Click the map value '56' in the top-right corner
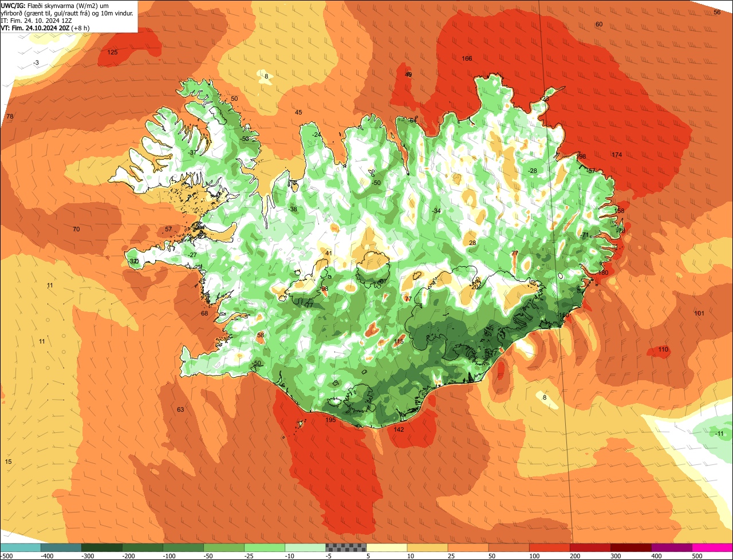Screen dimensions: 733x560 click(717, 12)
